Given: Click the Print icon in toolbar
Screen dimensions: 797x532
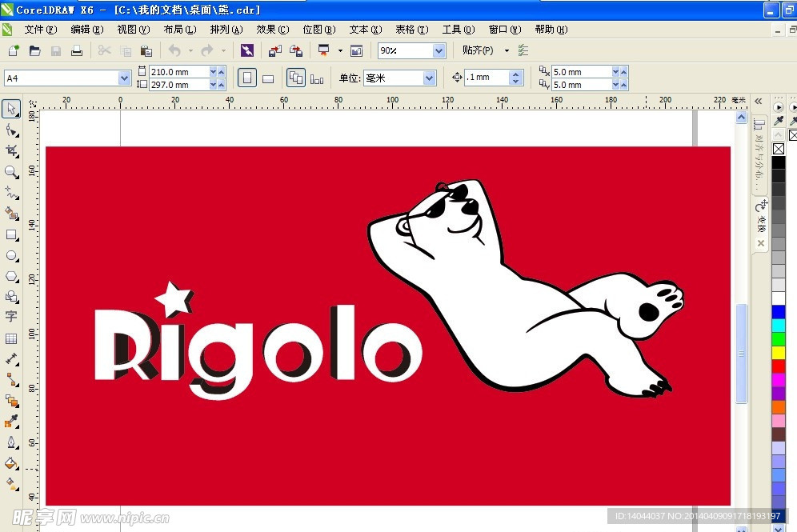Looking at the screenshot, I should pos(77,50).
